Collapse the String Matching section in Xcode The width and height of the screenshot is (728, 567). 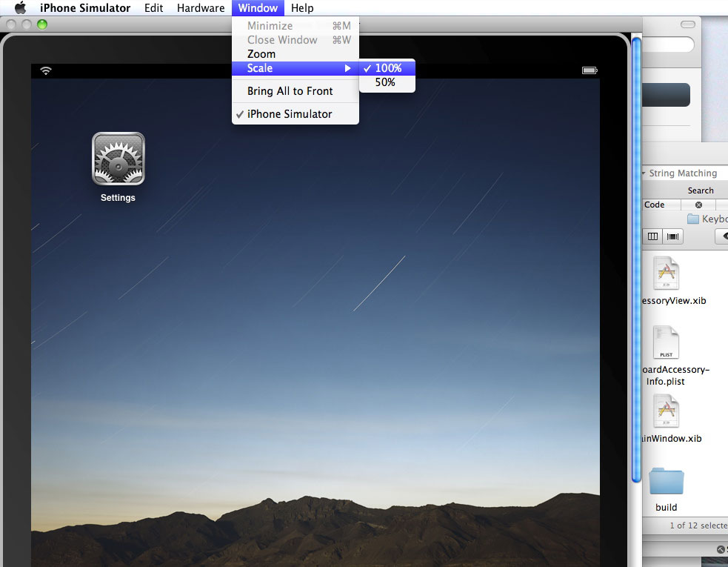click(644, 173)
